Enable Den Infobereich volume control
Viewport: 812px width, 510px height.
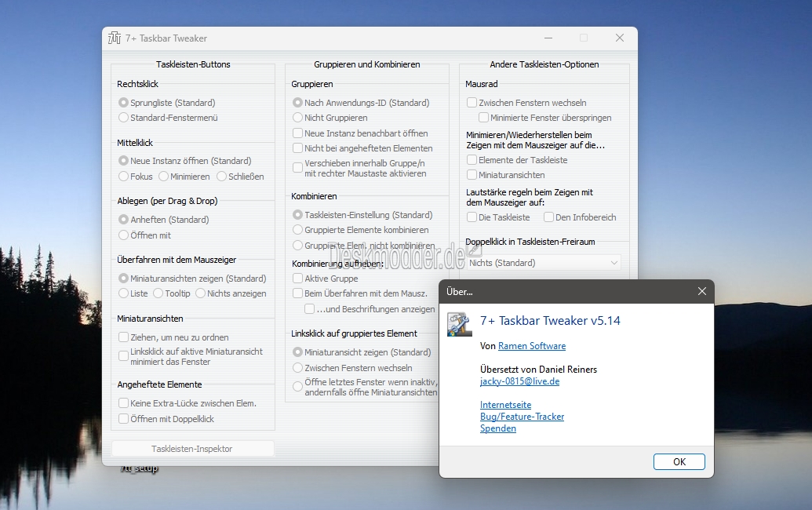click(548, 217)
